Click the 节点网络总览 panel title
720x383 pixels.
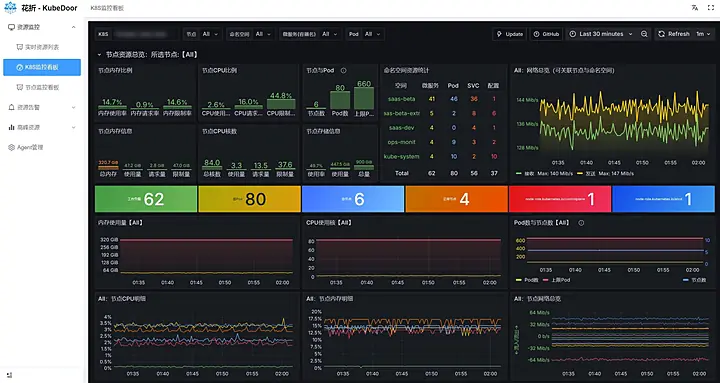[537, 299]
